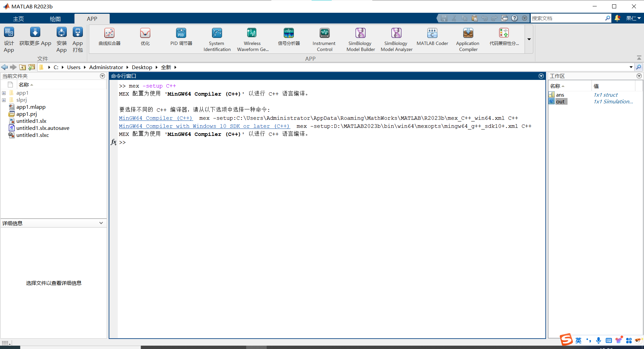Click the MinGW64 Compiler (C++) link
644x349 pixels.
coord(156,118)
